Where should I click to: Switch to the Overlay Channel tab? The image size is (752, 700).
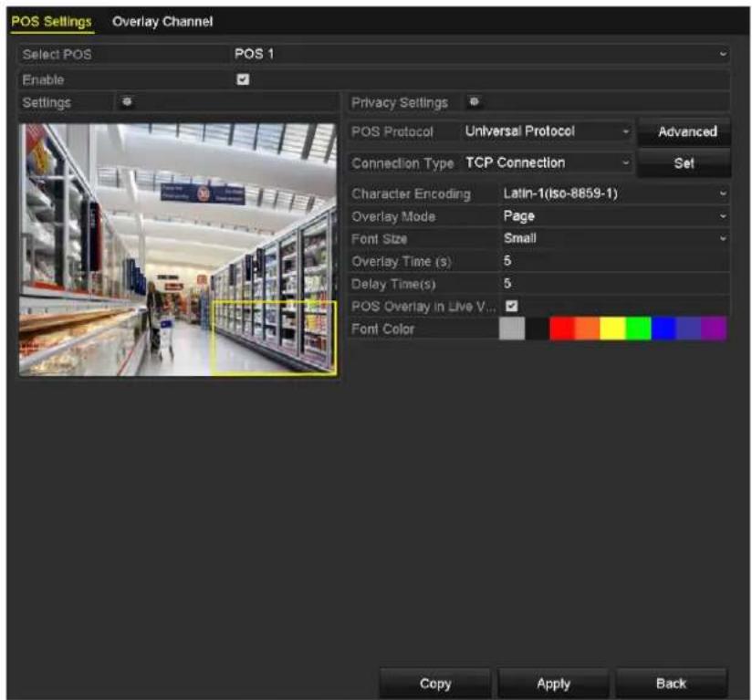162,22
